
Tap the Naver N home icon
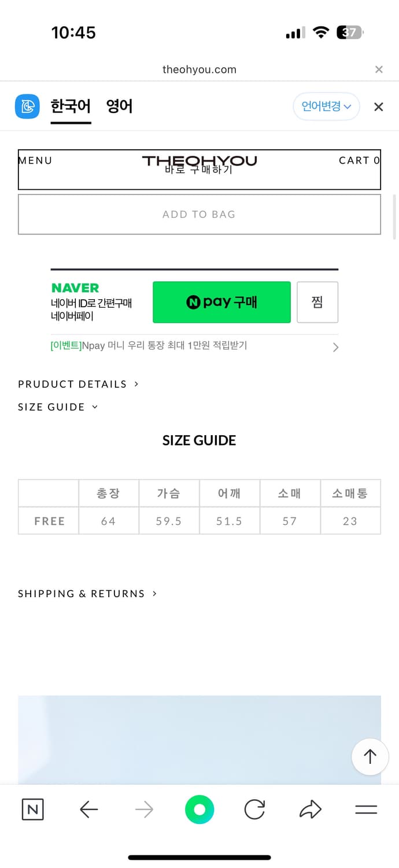pos(32,810)
